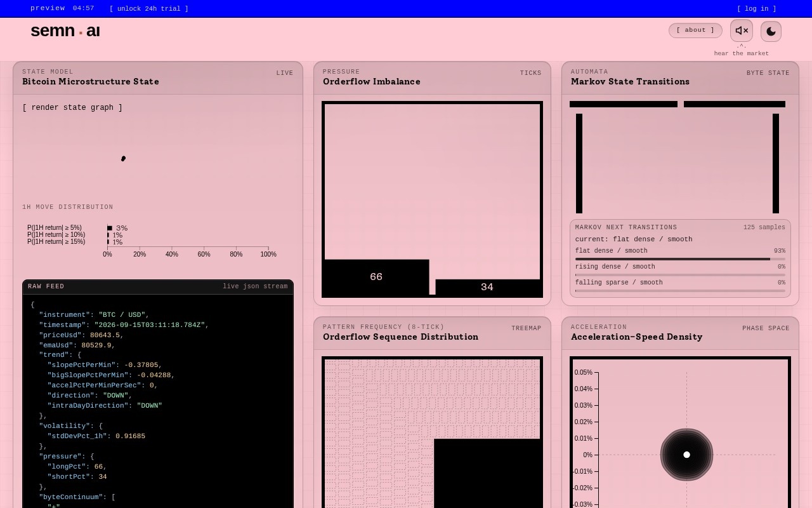Click the Acceleration-Speed Density title
Viewport: 812px width, 508px height.
pyautogui.click(x=636, y=337)
